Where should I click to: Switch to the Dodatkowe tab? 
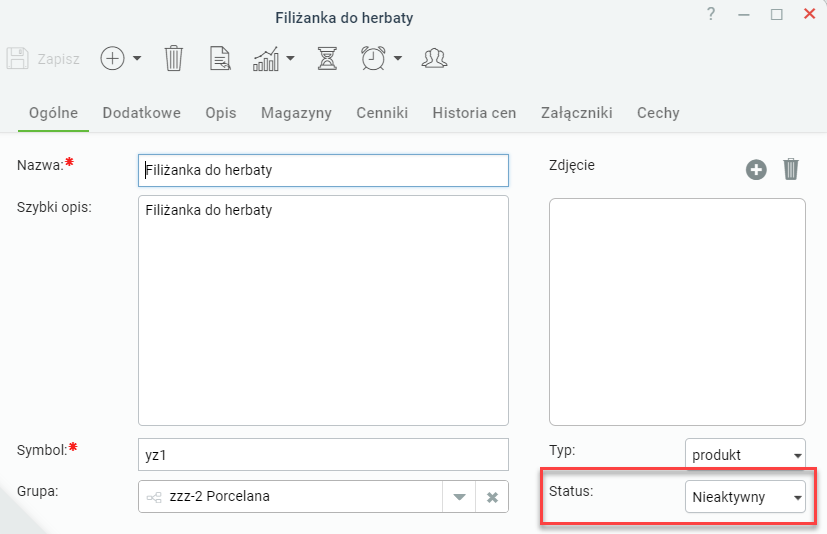click(141, 113)
